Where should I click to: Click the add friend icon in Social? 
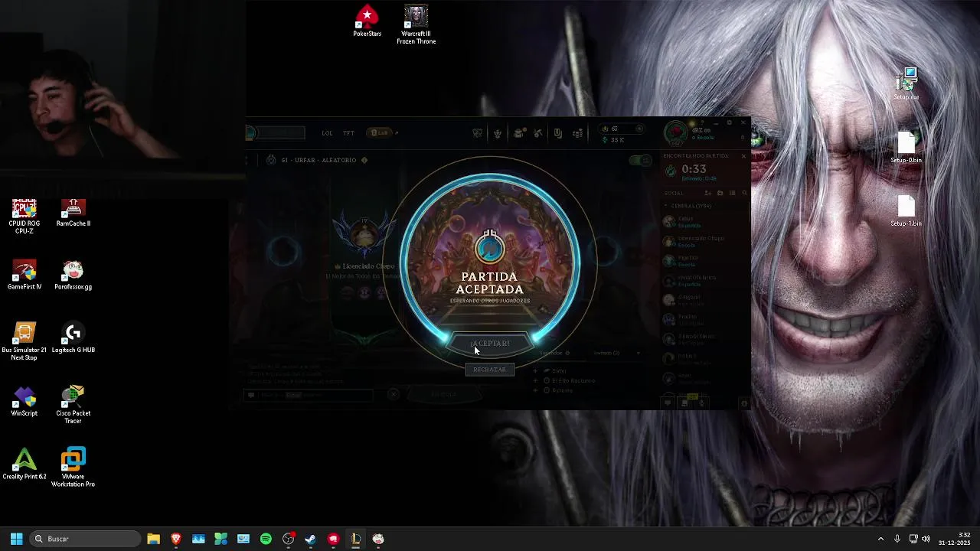pos(708,193)
